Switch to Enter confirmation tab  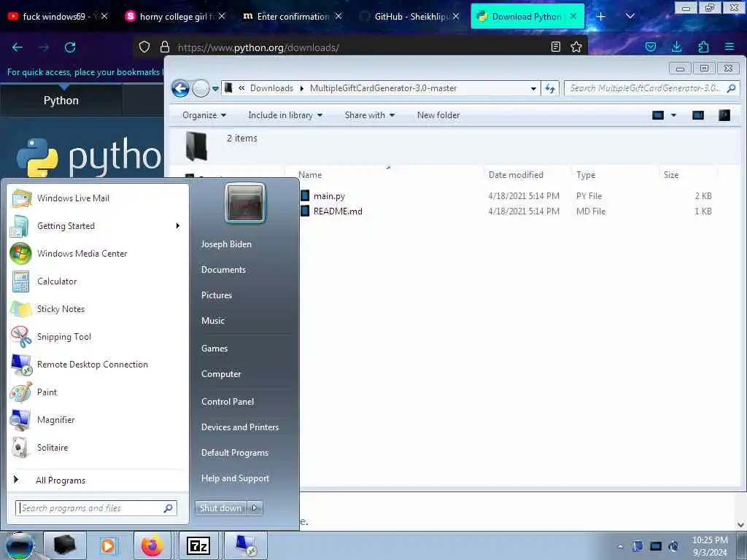292,17
